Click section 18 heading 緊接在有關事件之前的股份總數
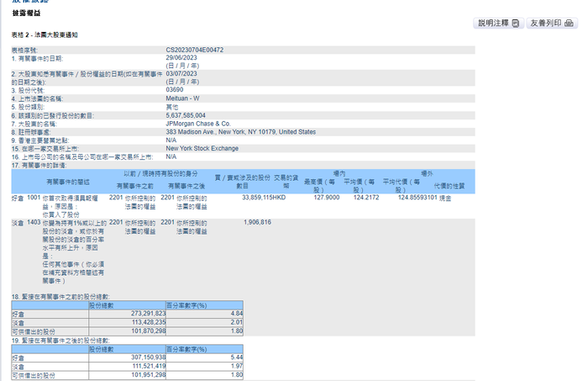The image size is (588, 381). pos(60,297)
